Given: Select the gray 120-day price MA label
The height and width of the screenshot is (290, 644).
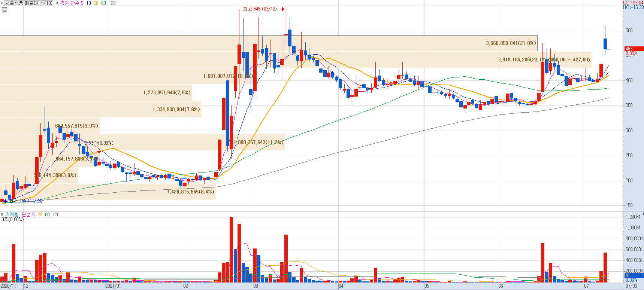Looking at the screenshot, I should coord(112,3).
